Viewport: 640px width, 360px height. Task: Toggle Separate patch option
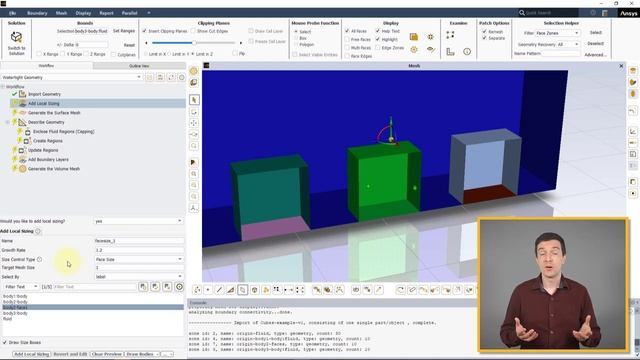coord(484,38)
